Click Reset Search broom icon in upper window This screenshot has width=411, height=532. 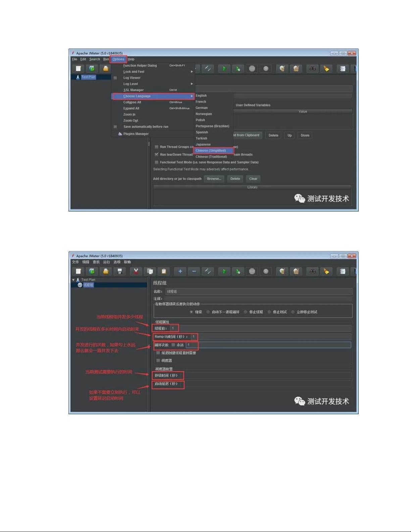(326, 68)
